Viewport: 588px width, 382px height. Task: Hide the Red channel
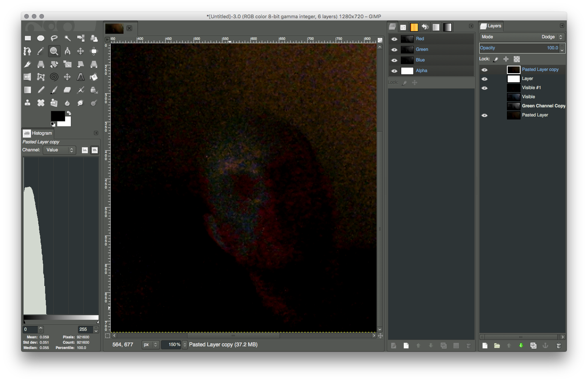click(394, 39)
